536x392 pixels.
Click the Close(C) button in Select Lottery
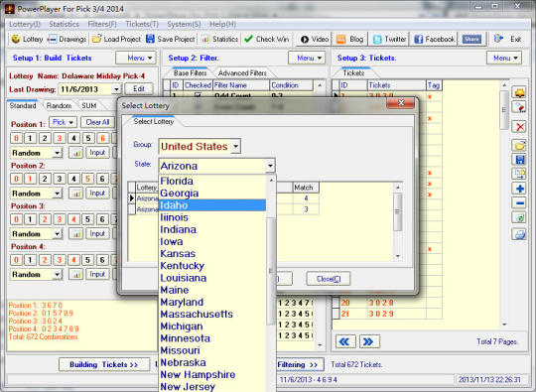[x=329, y=279]
